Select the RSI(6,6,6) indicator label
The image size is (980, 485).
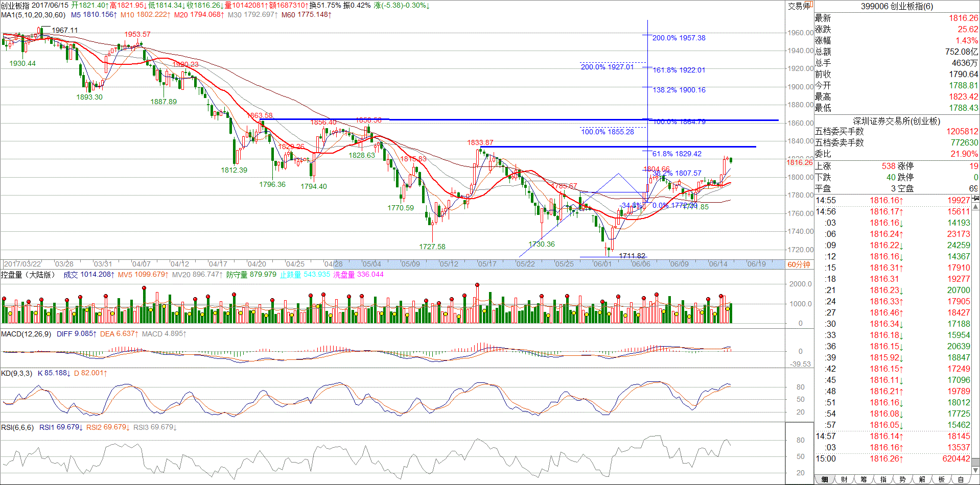(x=17, y=427)
